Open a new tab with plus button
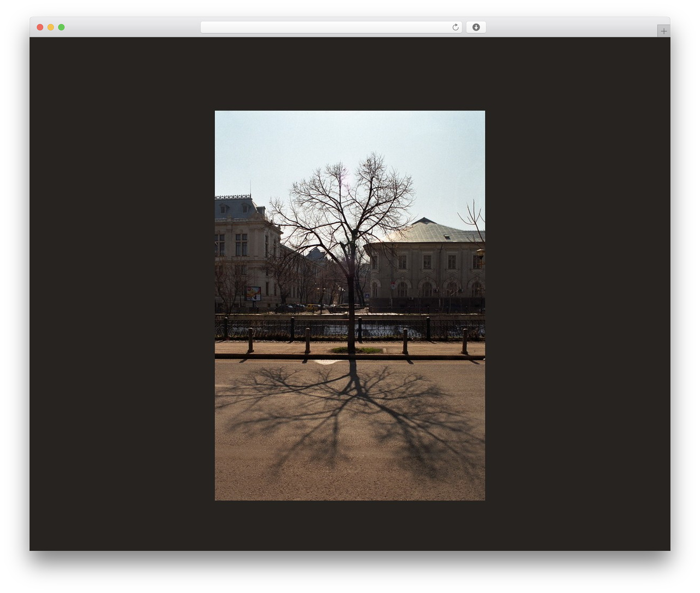 click(663, 31)
